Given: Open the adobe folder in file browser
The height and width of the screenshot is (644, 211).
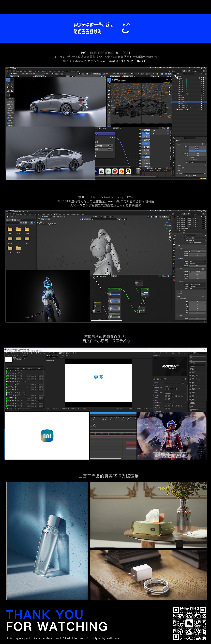Looking at the screenshot, I should click(x=27, y=229).
